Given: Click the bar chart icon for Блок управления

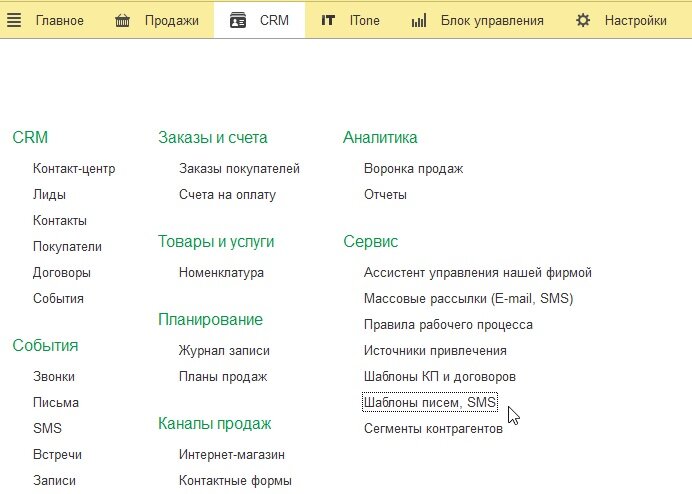Looking at the screenshot, I should pos(420,20).
